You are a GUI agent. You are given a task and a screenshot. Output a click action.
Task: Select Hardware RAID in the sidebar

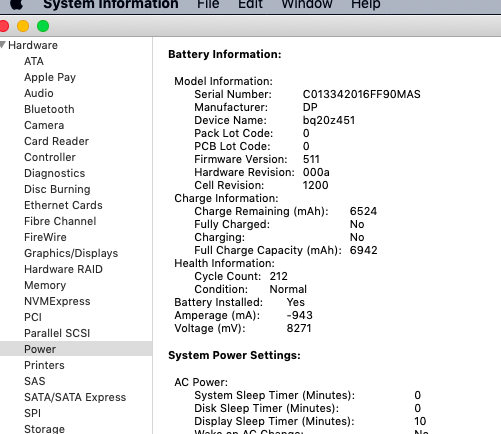63,269
